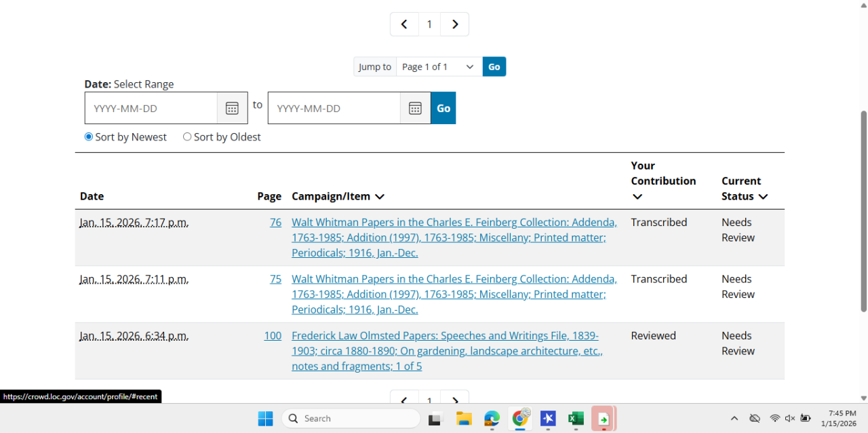Select Sort by Newest option
The height and width of the screenshot is (433, 868).
click(88, 137)
